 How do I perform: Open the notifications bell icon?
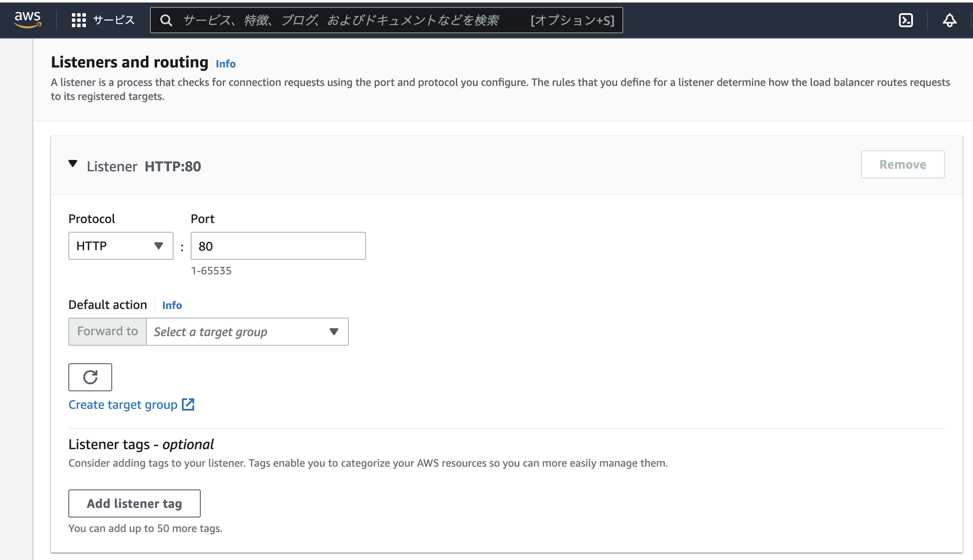949,20
